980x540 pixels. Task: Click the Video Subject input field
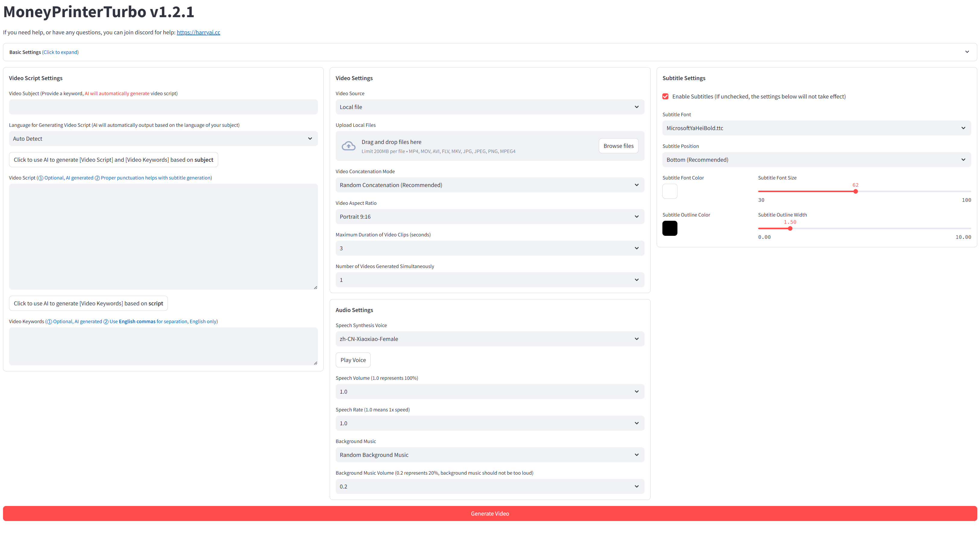pyautogui.click(x=163, y=107)
